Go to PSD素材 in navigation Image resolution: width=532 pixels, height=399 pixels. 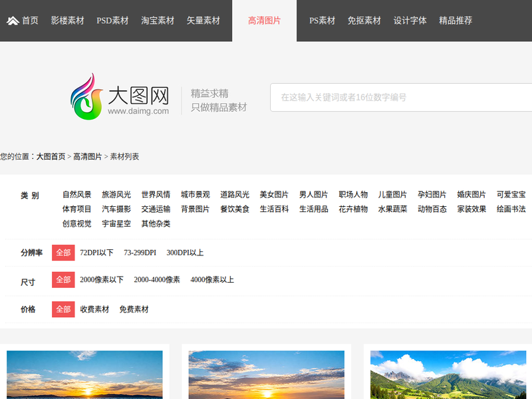112,21
